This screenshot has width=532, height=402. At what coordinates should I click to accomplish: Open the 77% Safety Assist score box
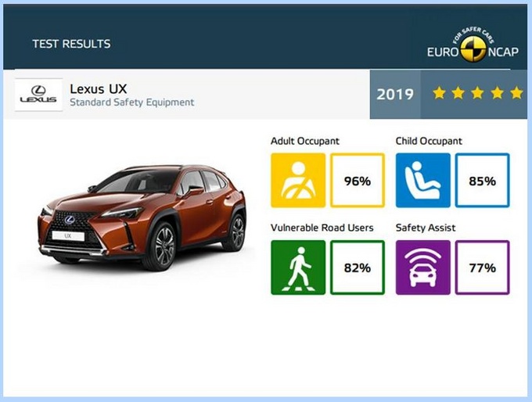(482, 267)
